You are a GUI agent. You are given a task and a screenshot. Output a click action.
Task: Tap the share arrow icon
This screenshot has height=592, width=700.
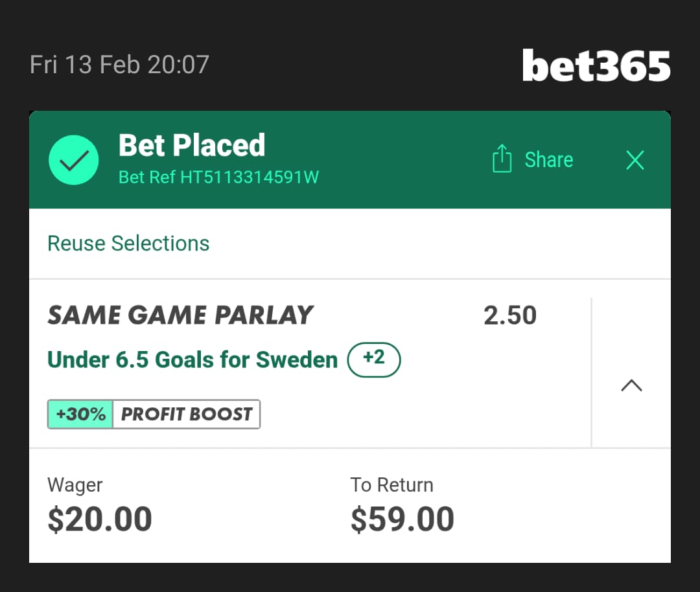(502, 159)
